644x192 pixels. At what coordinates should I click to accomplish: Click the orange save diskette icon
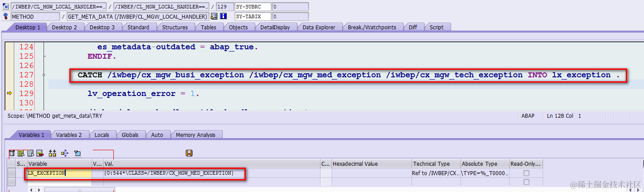[x=189, y=153]
